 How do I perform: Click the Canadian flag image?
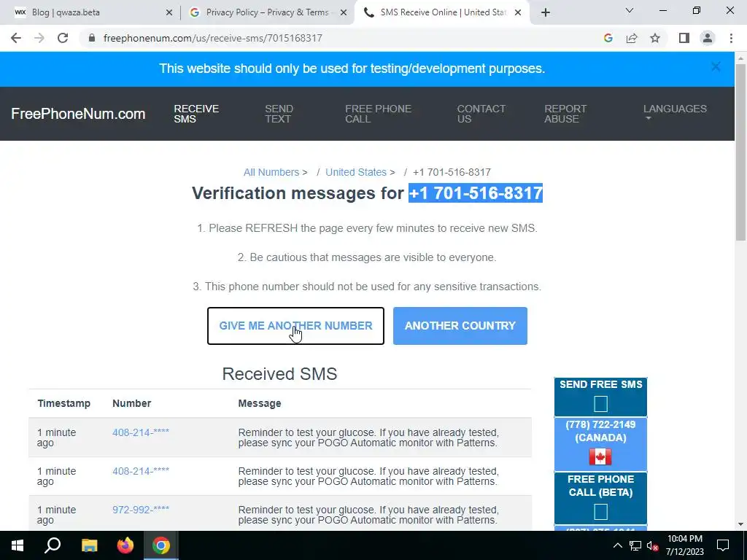pyautogui.click(x=600, y=456)
